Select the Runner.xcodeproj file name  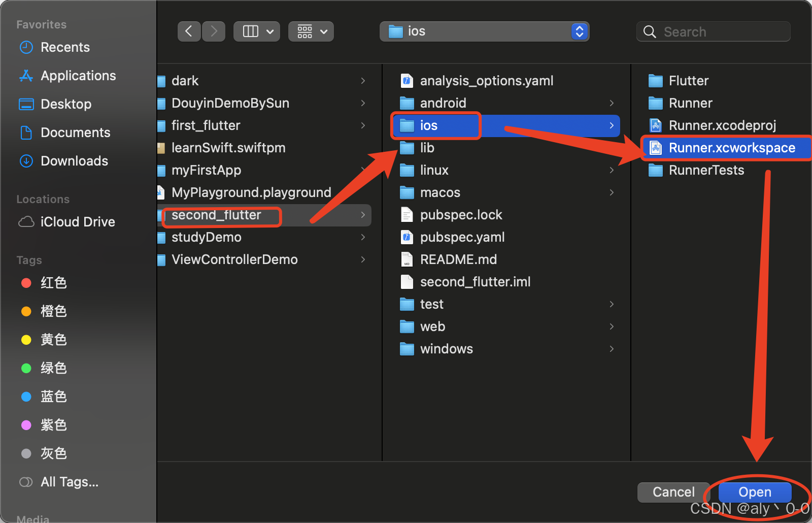click(x=723, y=125)
